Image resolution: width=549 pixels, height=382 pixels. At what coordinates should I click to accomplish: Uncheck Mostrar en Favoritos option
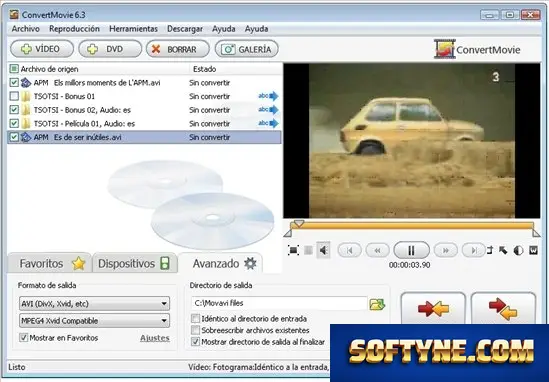[23, 338]
